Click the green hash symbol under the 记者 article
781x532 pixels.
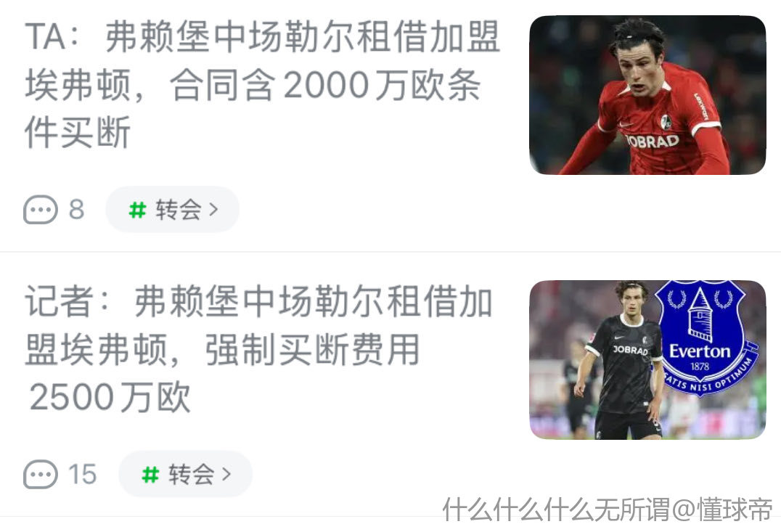click(x=150, y=475)
